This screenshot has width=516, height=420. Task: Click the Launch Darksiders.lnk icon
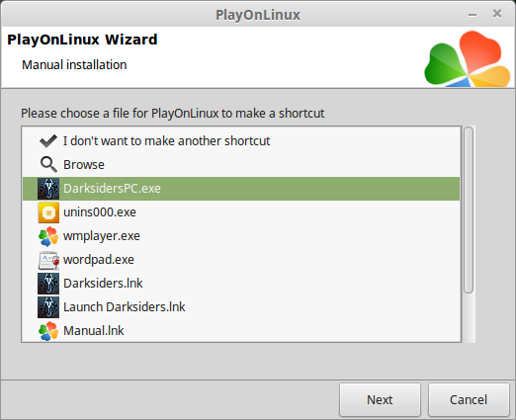point(48,307)
